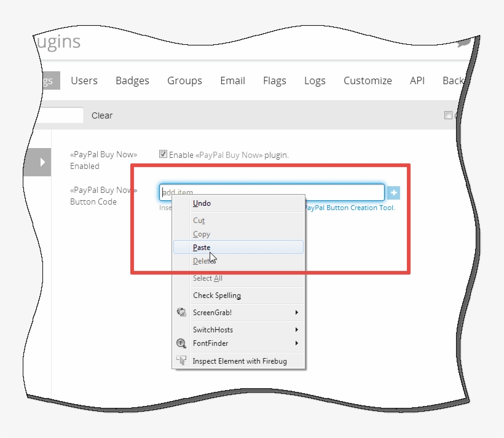Screen dimensions: 504x438
Task: Switch to the Users tab
Action: [x=84, y=80]
